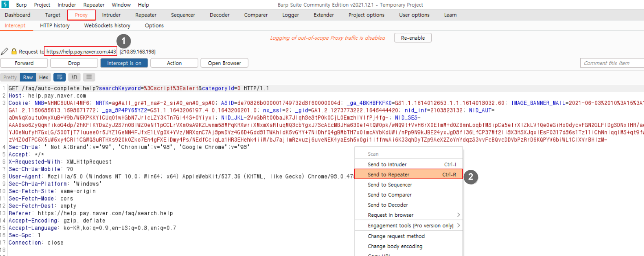This screenshot has height=256, width=644.
Task: Toggle the word wrap icon
Action: (x=60, y=77)
